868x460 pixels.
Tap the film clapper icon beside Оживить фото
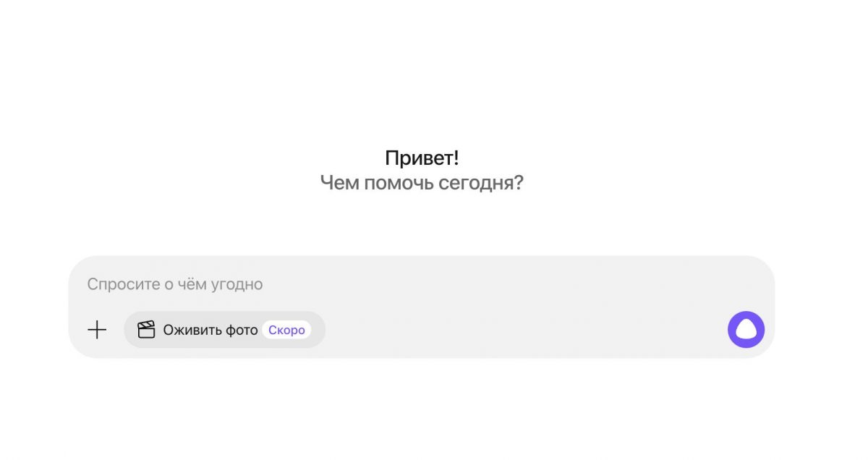147,330
